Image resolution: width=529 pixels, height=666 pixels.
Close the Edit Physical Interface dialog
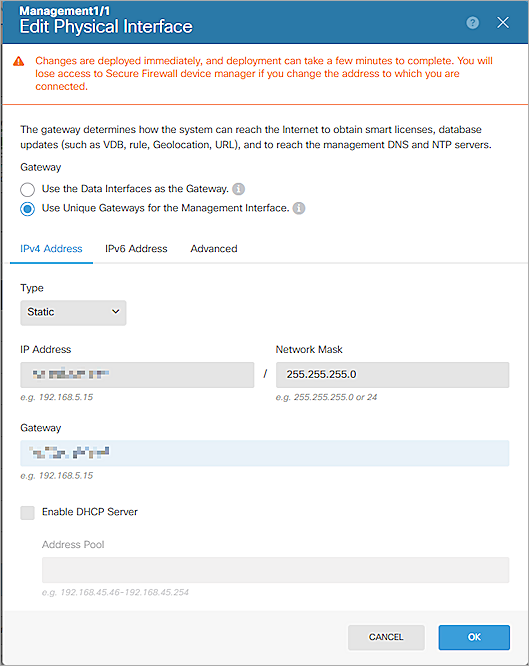(503, 23)
